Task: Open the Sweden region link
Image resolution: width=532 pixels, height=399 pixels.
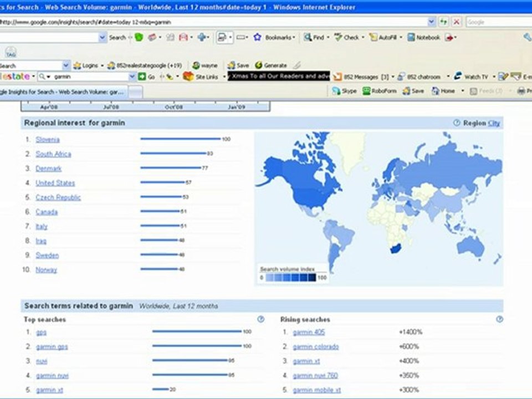Action: tap(47, 255)
